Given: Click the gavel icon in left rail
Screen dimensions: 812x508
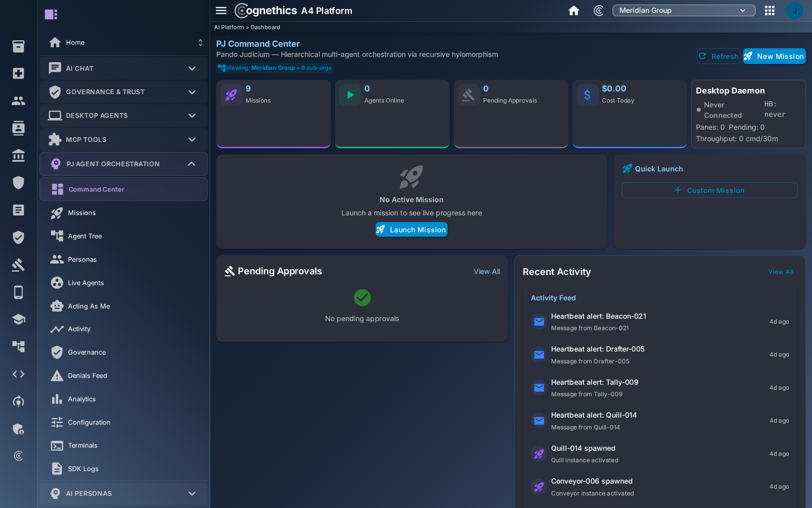Looking at the screenshot, I should coord(18,265).
